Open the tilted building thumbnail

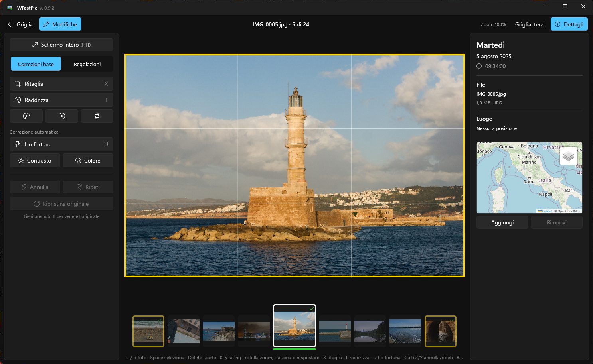tap(184, 331)
